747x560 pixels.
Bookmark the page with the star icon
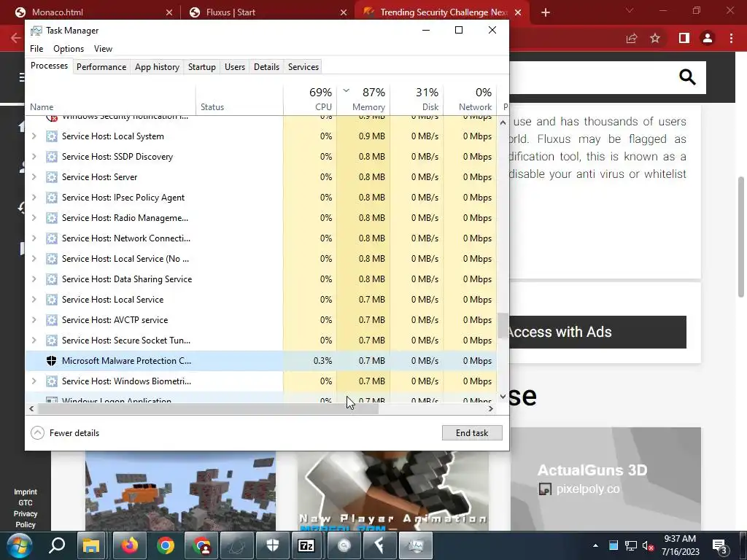click(655, 38)
